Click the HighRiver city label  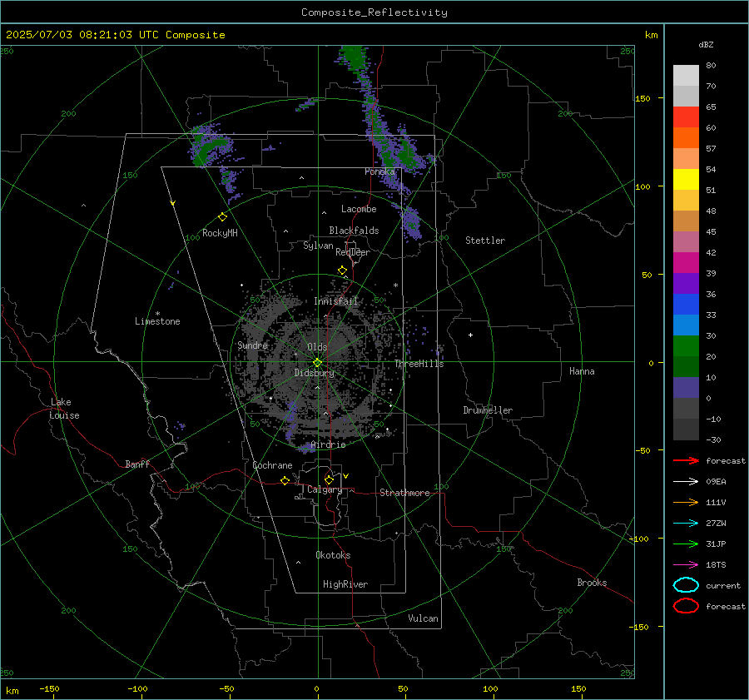pyautogui.click(x=345, y=584)
